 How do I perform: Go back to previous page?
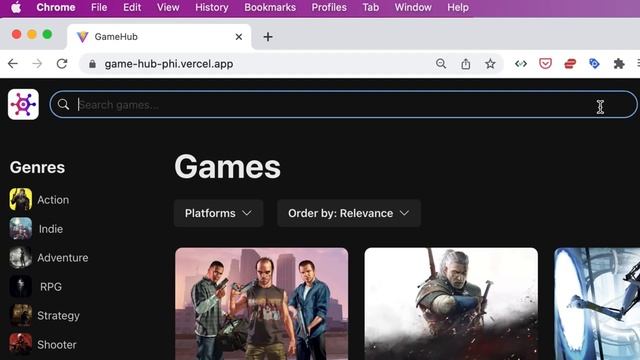(13, 64)
